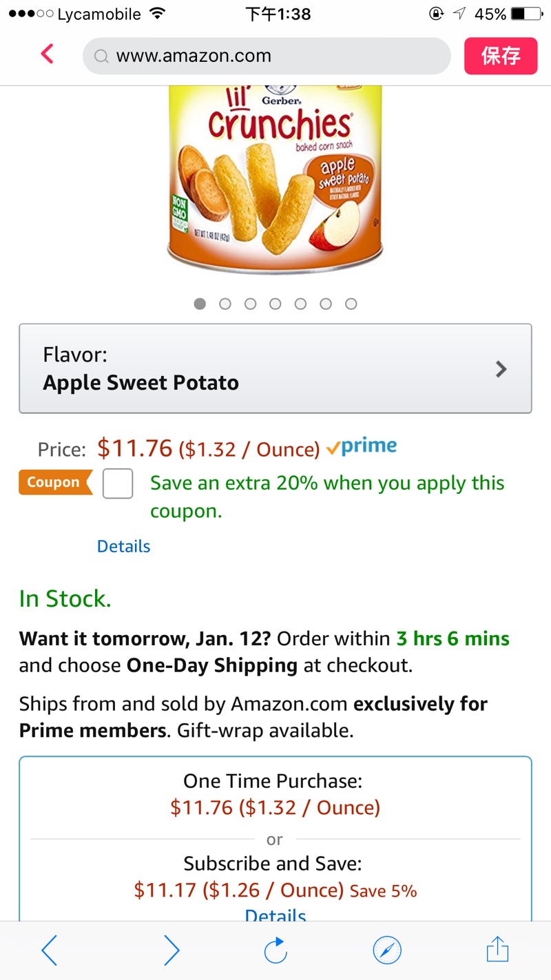551x980 pixels.
Task: Tap the share icon in bottom toolbar
Action: tap(497, 951)
